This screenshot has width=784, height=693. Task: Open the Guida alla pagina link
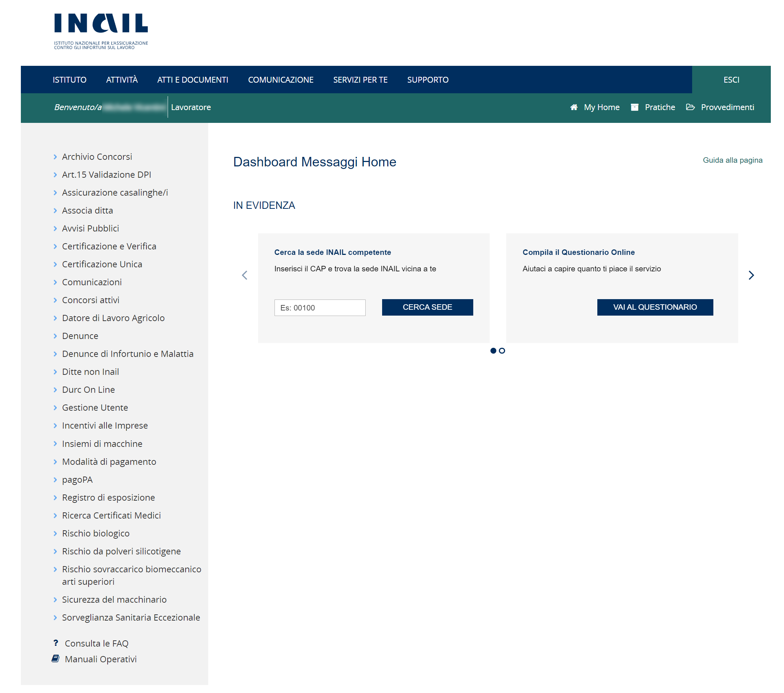click(732, 160)
